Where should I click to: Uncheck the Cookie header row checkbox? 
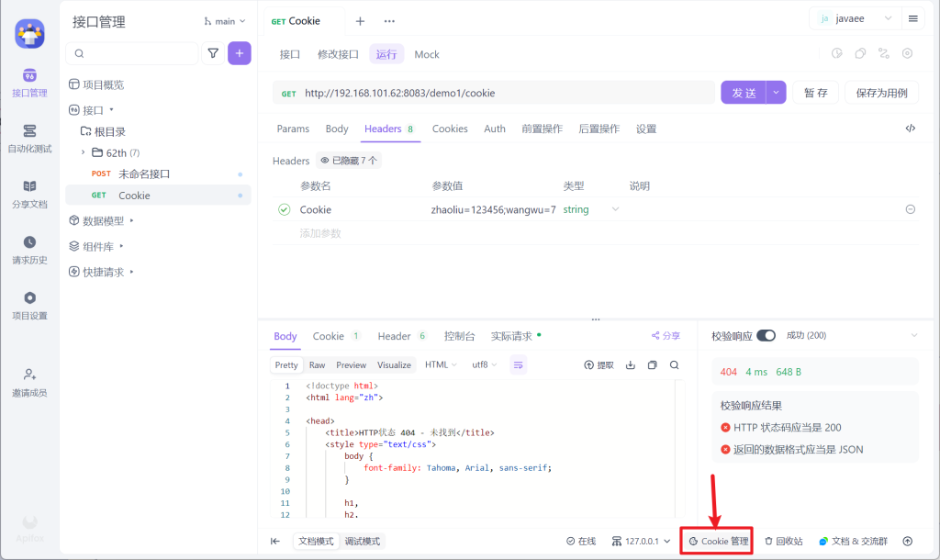tap(285, 209)
